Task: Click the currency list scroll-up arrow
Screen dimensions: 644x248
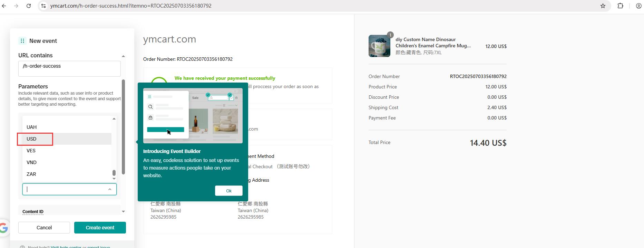Action: click(114, 119)
